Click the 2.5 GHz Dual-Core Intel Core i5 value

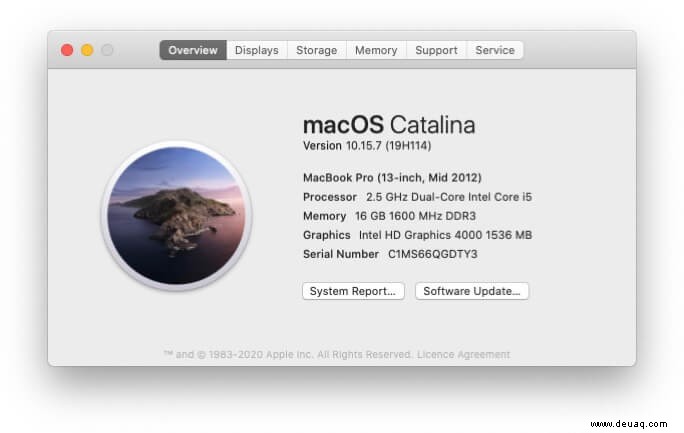tap(449, 197)
